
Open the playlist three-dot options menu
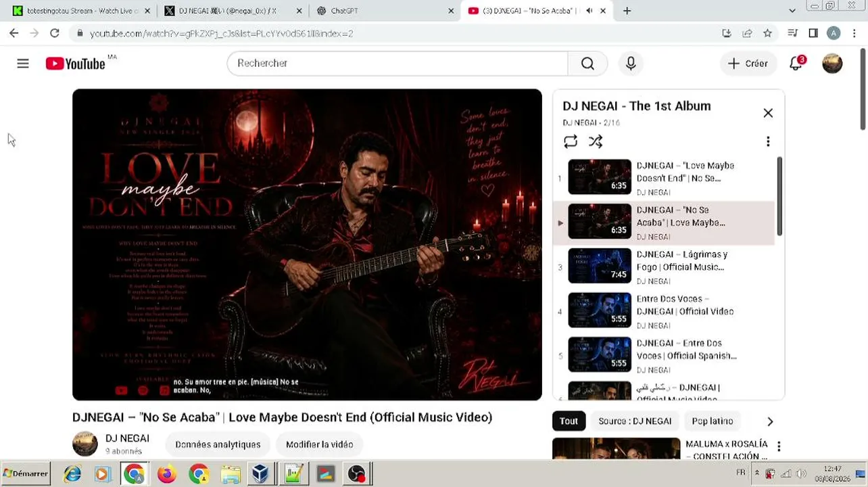768,141
